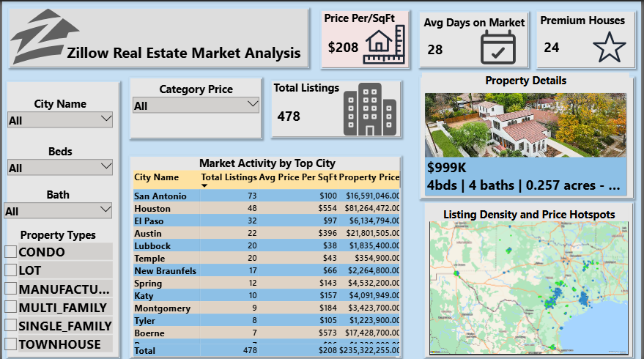Select the El Paso row
The height and width of the screenshot is (359, 644).
(266, 221)
